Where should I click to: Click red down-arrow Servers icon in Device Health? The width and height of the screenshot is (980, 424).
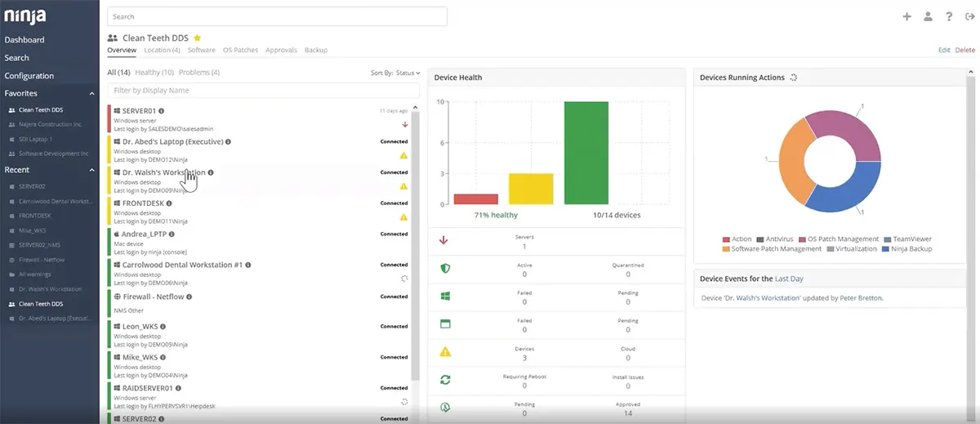444,240
